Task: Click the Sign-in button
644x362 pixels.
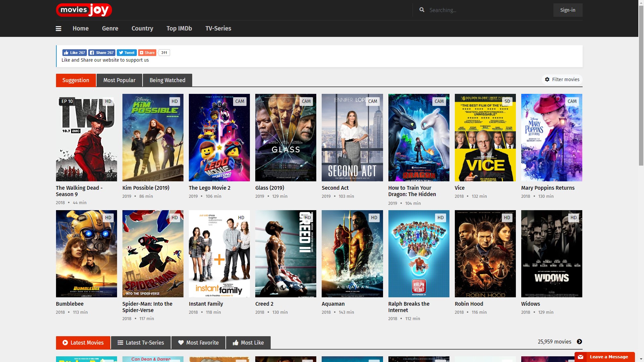Action: 568,10
